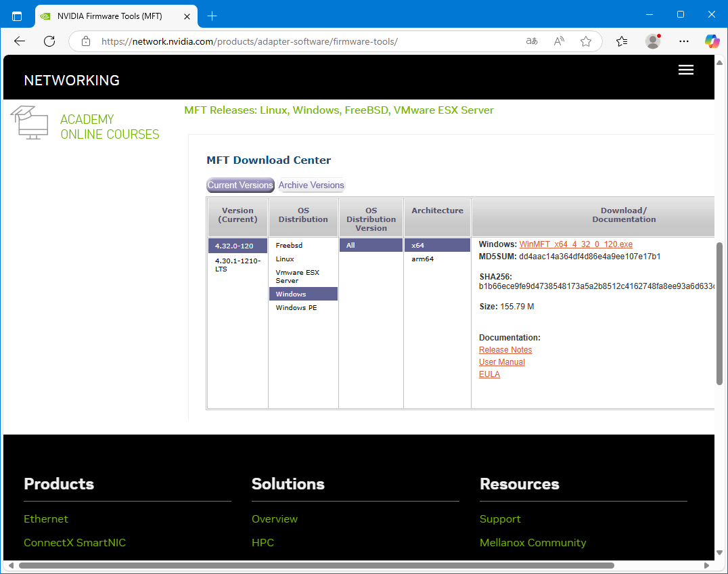Open the User Manual link
This screenshot has height=574, width=728.
(x=502, y=362)
